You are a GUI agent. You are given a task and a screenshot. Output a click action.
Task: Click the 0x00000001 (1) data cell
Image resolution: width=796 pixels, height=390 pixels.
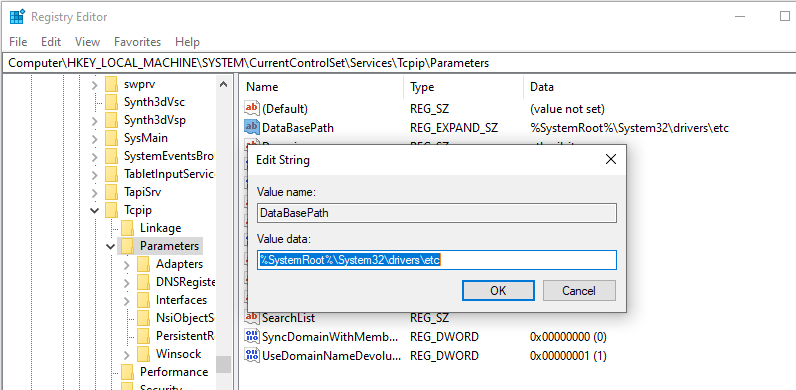pyautogui.click(x=568, y=355)
